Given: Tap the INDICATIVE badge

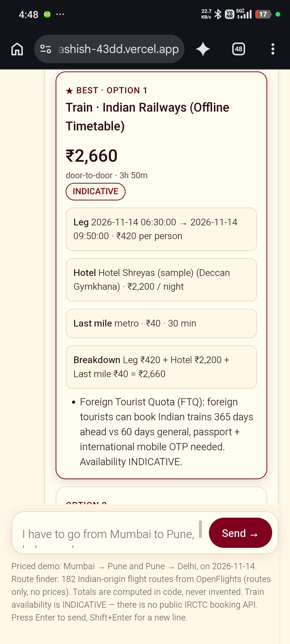Looking at the screenshot, I should [x=95, y=191].
